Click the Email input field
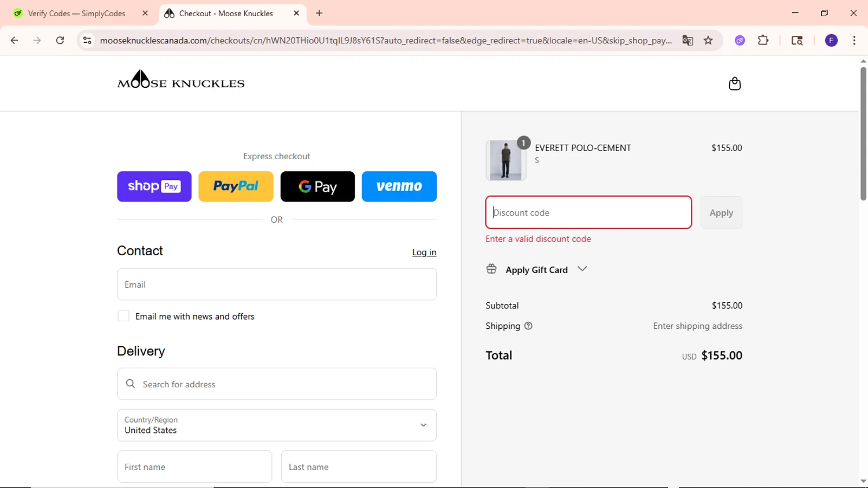The image size is (868, 488). coord(277,284)
